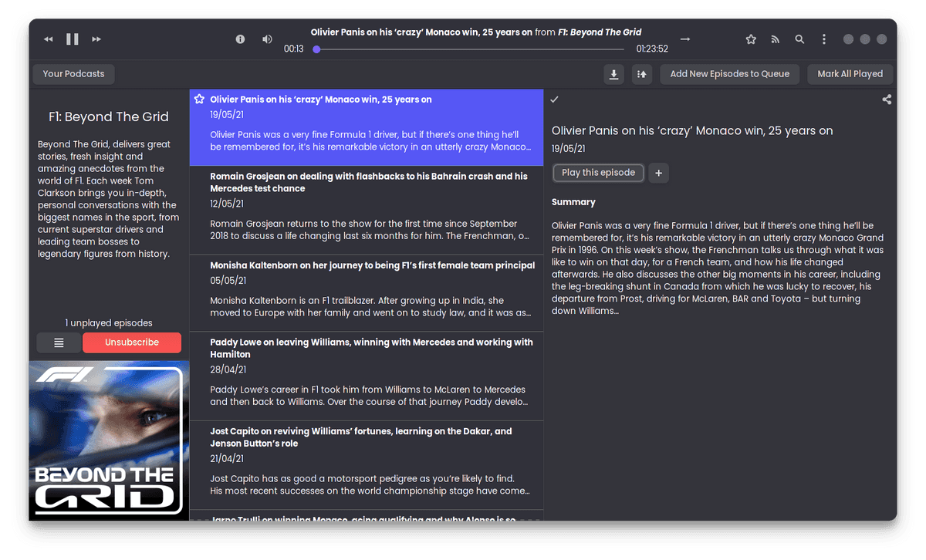This screenshot has height=560, width=926.
Task: Open the starred episodes icon in header
Action: tap(751, 39)
